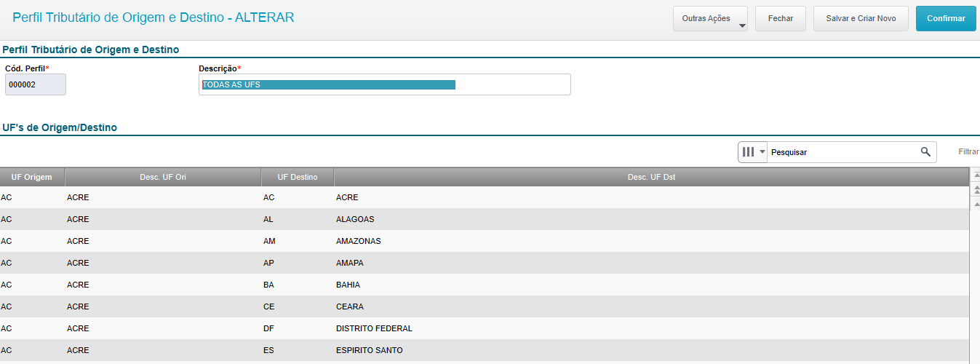This screenshot has width=980, height=364.
Task: Click Salvar e Criar Novo
Action: click(x=861, y=18)
